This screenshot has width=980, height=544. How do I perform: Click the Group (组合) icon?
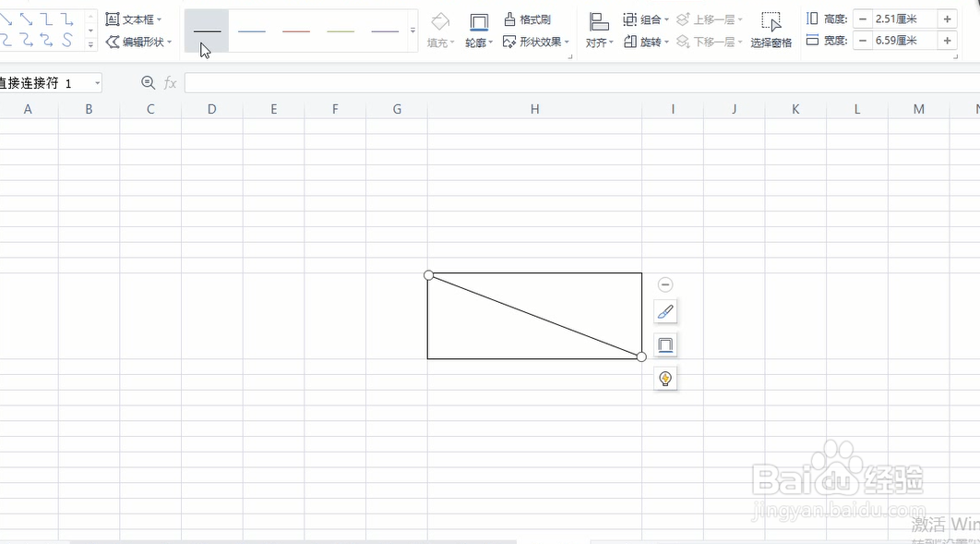click(x=630, y=19)
